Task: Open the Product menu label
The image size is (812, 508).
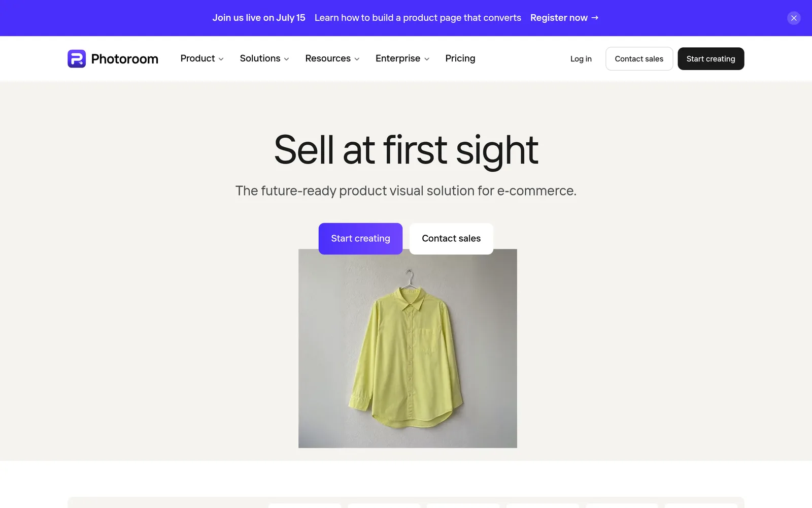Action: point(198,58)
